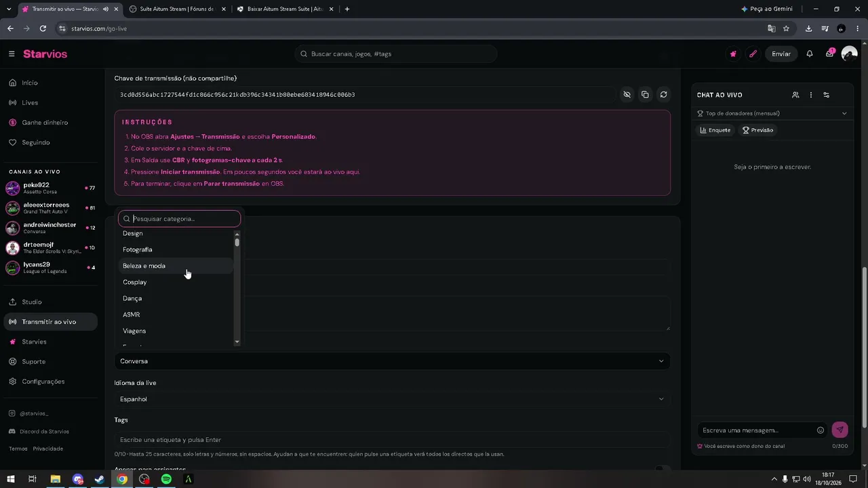Choose Viagens from the category list

176,331
